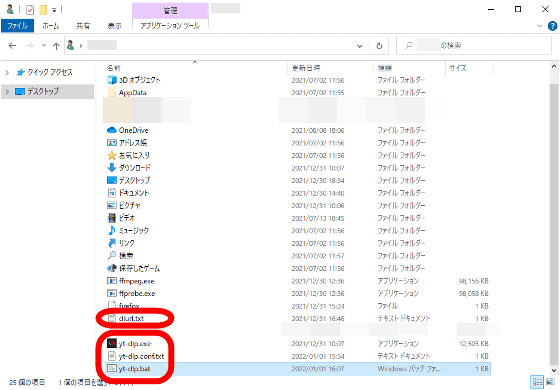Screen dimensions: 560x390
Task: Click the new folder quick access icon
Action: tap(43, 10)
